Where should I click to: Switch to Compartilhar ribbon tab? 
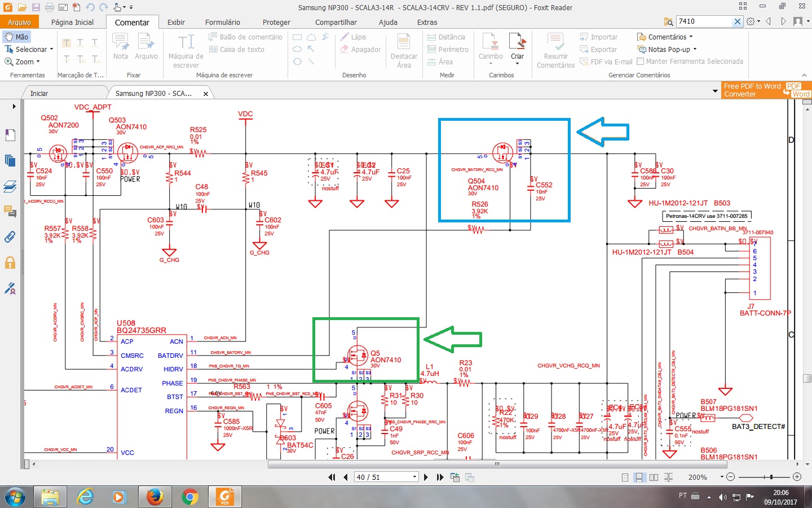tap(336, 22)
